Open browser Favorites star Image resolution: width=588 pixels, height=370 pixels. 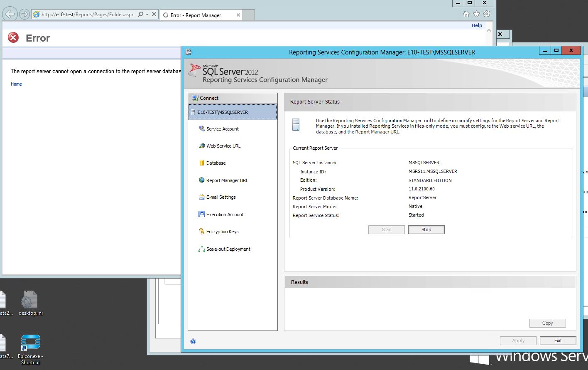[476, 14]
